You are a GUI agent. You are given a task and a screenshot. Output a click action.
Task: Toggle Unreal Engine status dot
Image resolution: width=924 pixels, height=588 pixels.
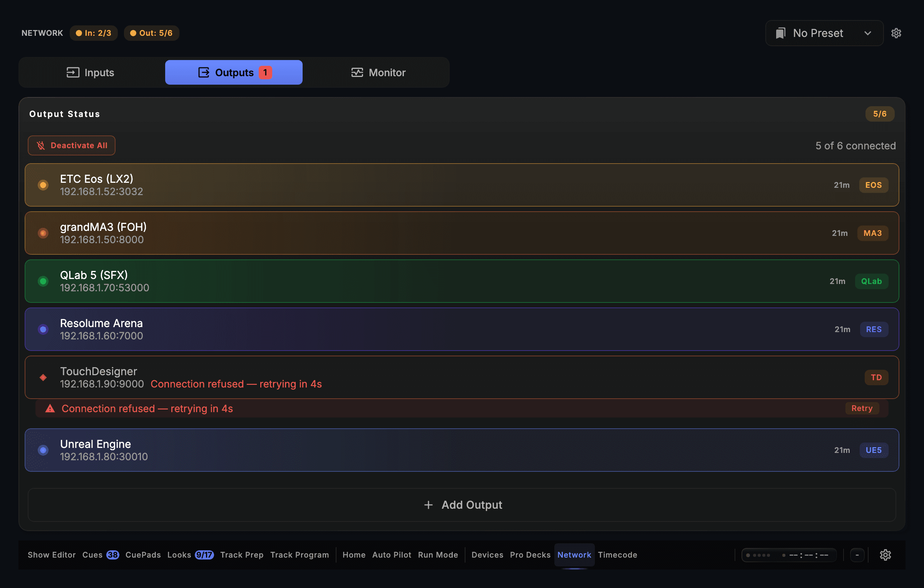pos(43,450)
